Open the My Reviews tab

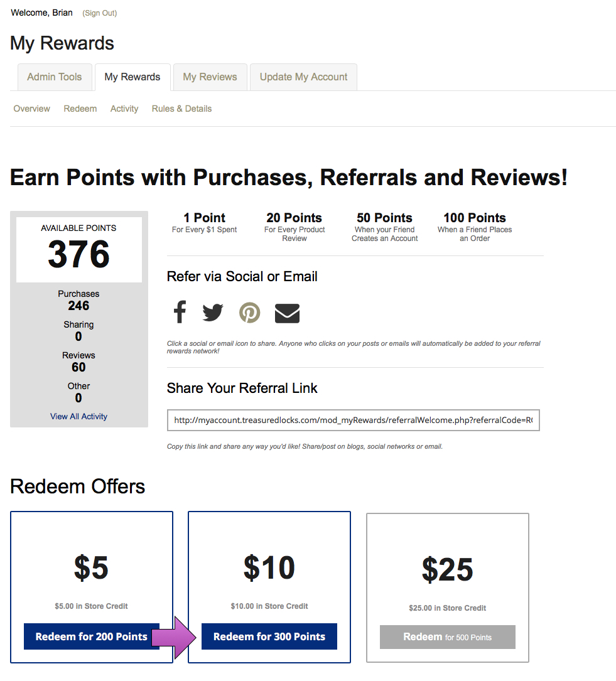(210, 77)
